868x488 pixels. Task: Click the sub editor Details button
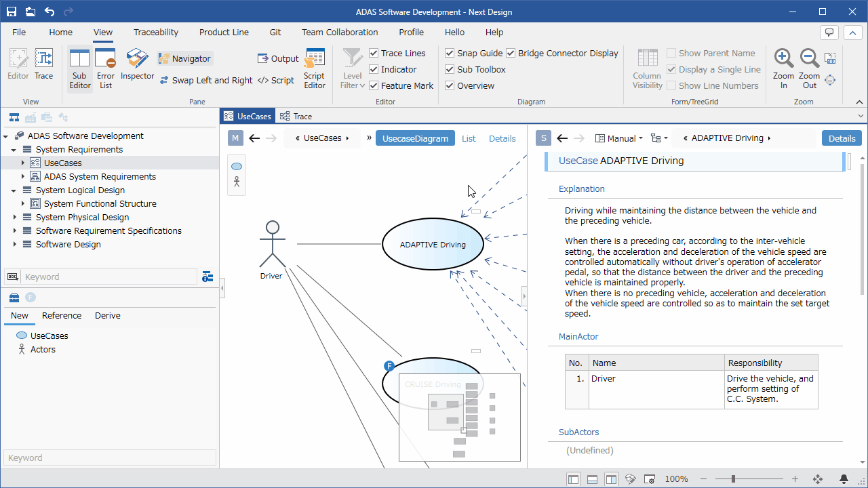coord(842,138)
